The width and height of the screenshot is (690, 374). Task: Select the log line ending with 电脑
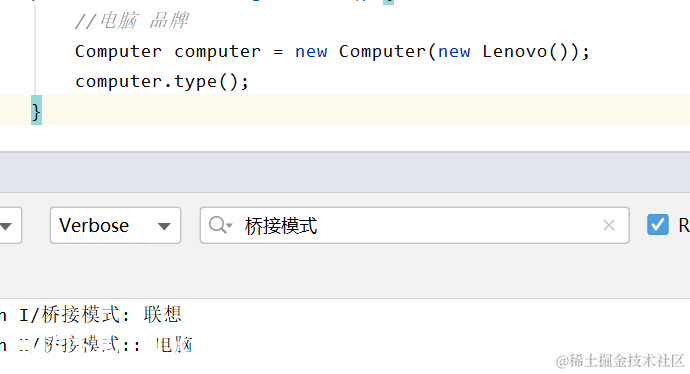pos(96,345)
